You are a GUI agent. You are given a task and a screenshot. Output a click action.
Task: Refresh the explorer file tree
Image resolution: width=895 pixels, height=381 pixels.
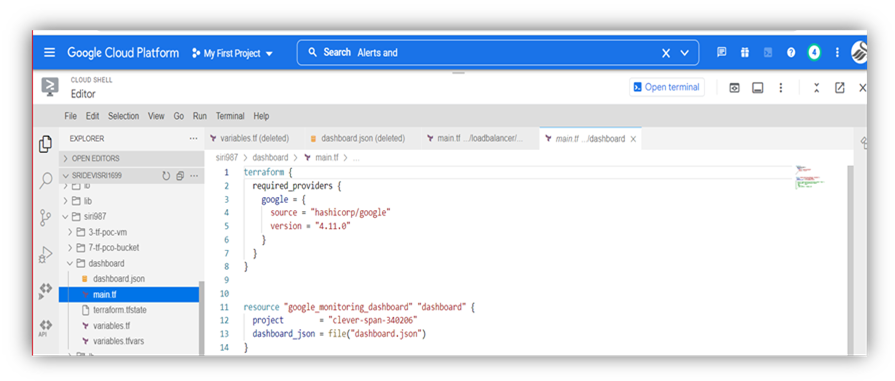point(166,176)
